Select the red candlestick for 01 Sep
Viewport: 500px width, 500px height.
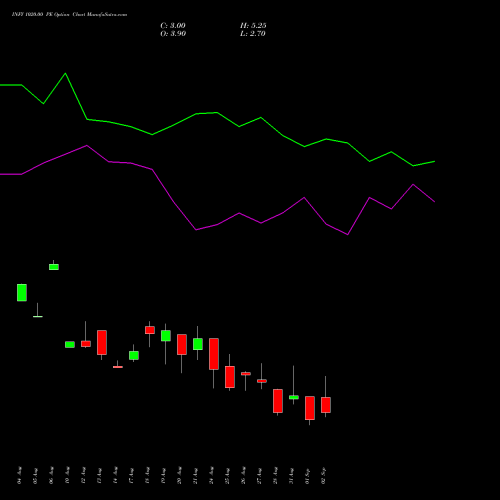click(x=310, y=408)
